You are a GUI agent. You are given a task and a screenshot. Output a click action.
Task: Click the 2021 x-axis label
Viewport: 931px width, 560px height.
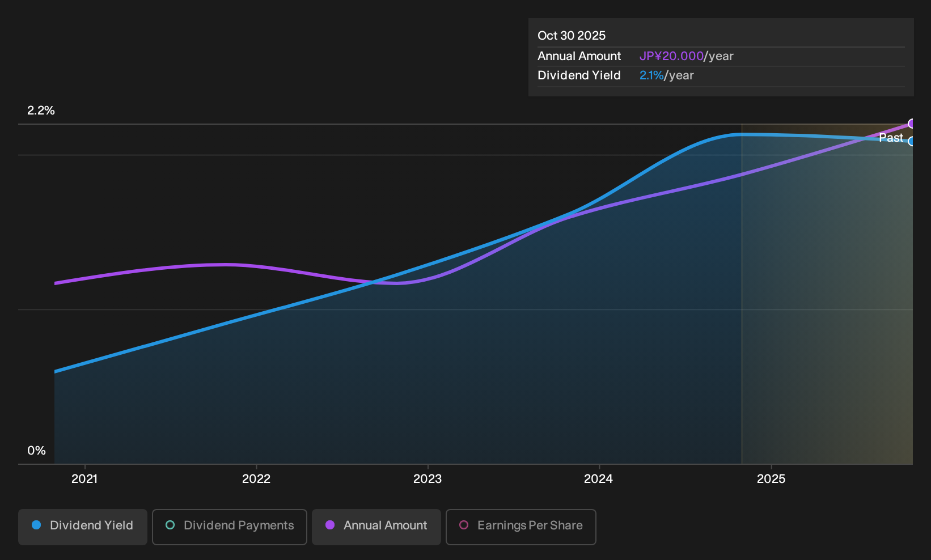(84, 479)
